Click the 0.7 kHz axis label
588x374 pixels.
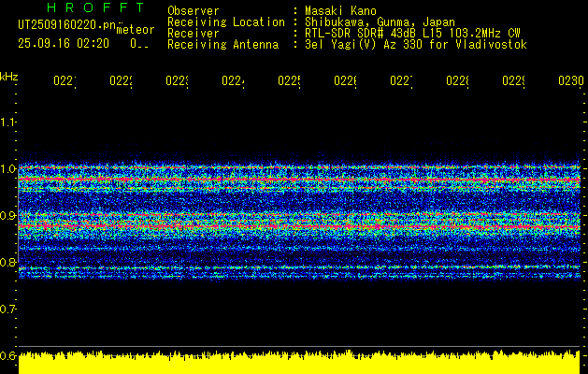pyautogui.click(x=7, y=309)
